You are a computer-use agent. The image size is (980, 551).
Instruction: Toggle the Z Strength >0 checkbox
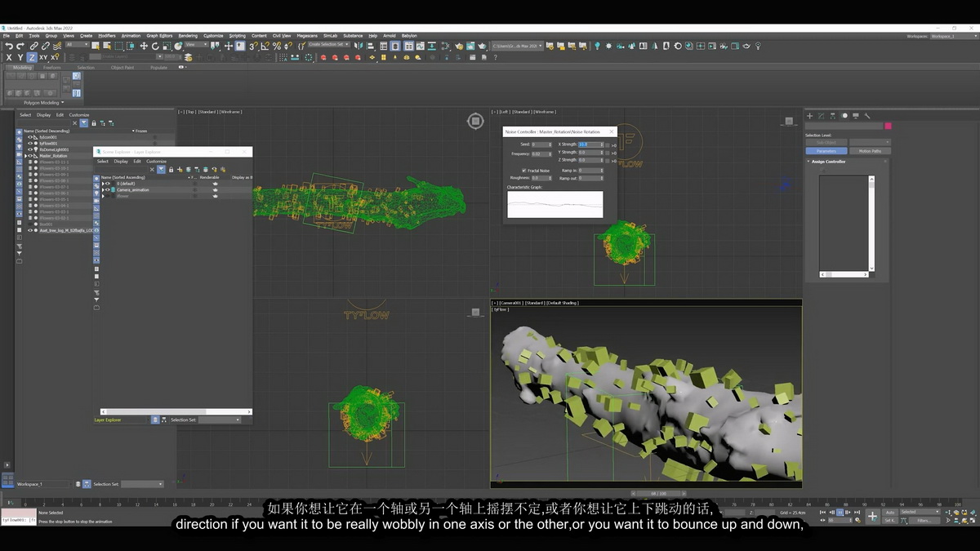pyautogui.click(x=608, y=161)
